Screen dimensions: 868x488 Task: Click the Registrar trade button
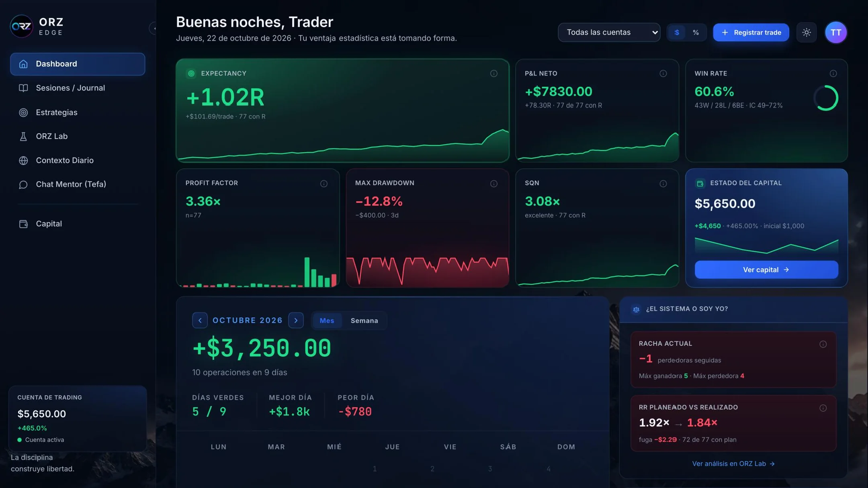pyautogui.click(x=751, y=32)
